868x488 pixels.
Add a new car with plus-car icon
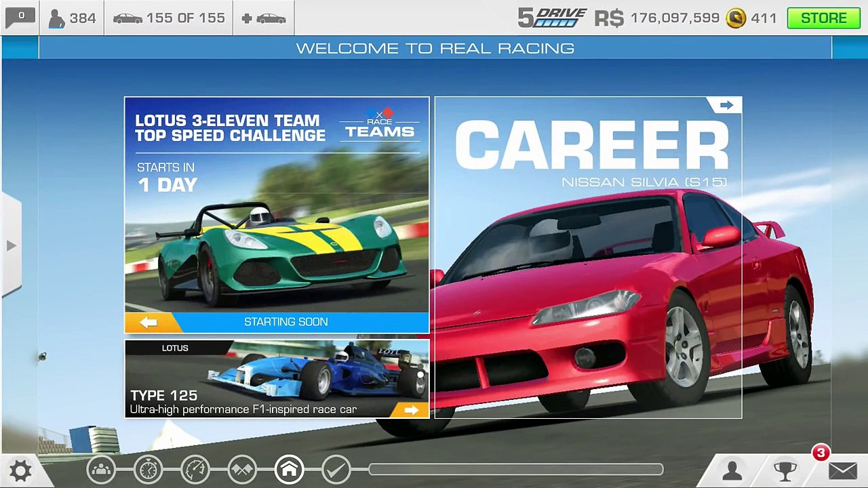264,18
